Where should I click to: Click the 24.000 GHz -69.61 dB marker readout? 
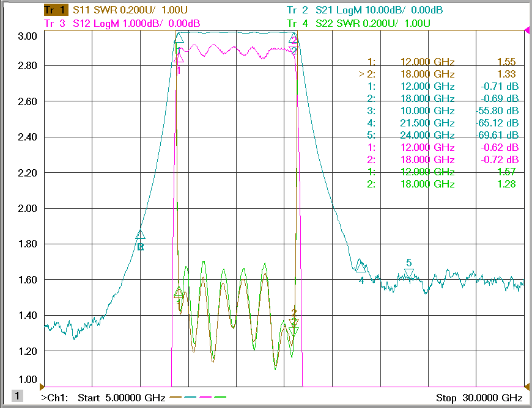coord(443,135)
